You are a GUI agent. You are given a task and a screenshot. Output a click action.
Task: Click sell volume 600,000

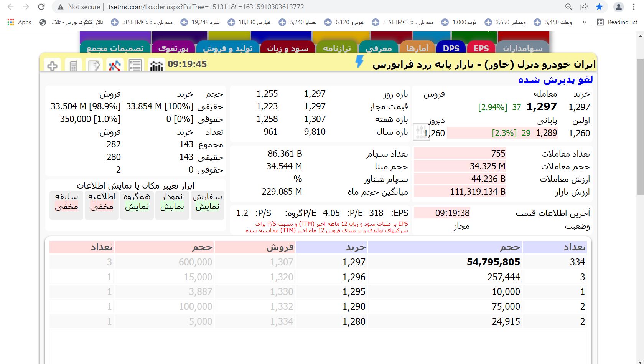click(195, 262)
